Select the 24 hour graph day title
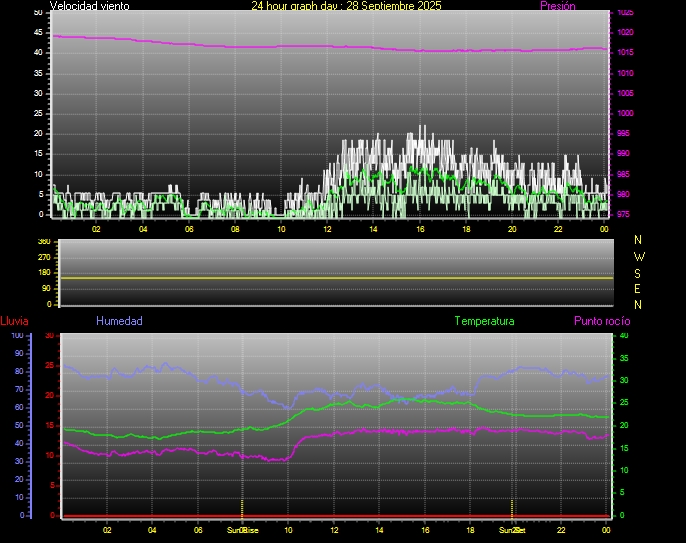 click(346, 6)
